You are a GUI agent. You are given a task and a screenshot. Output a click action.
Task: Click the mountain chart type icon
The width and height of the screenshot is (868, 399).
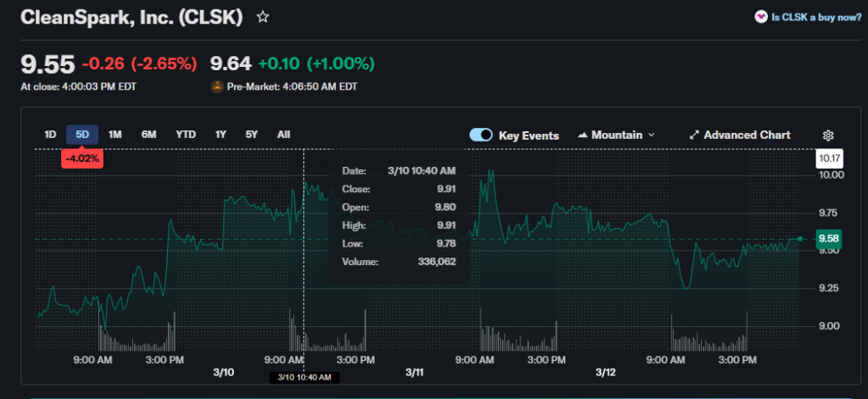tap(583, 136)
